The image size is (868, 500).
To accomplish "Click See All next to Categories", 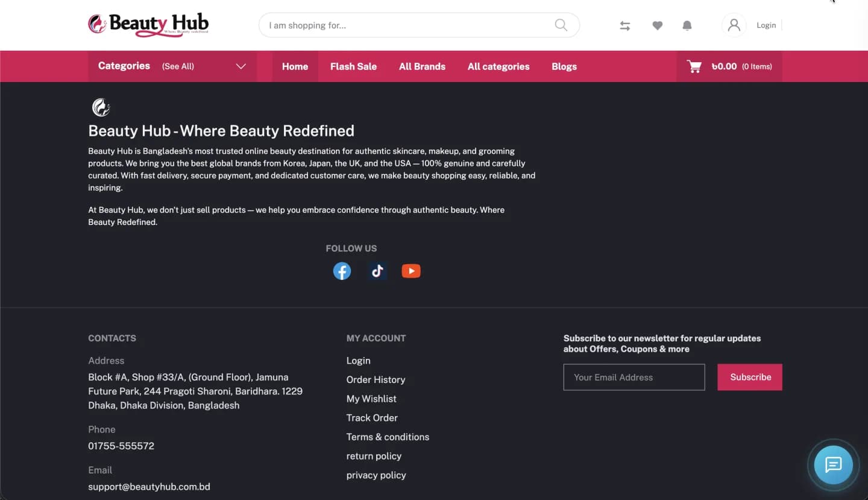I will coord(178,66).
